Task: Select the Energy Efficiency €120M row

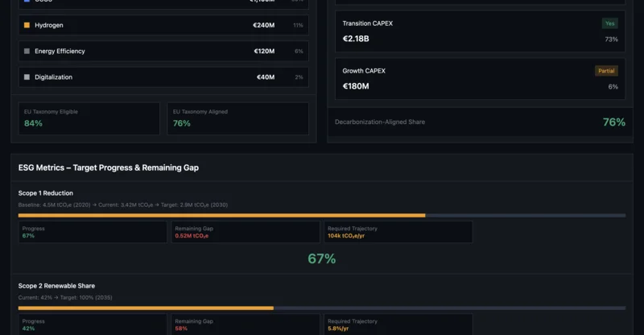Action: tap(163, 52)
